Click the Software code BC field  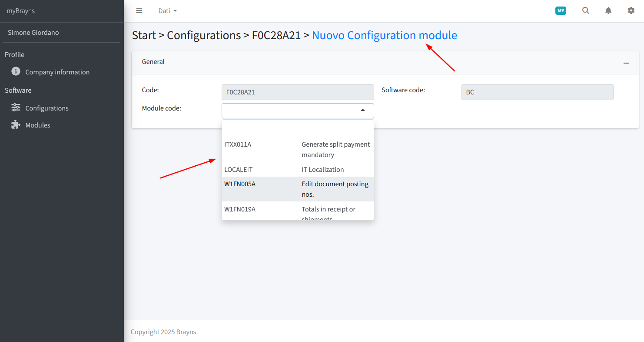[537, 92]
